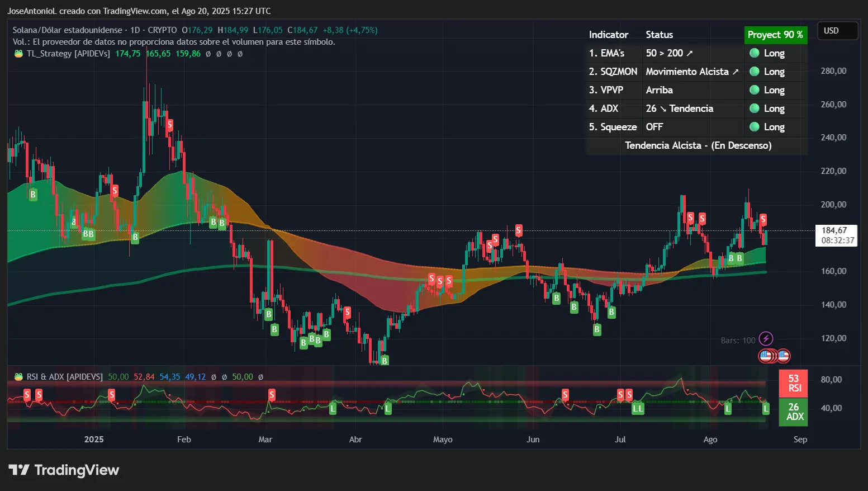The image size is (868, 491).
Task: Click the TradingView logo bottom left
Action: click(x=64, y=470)
